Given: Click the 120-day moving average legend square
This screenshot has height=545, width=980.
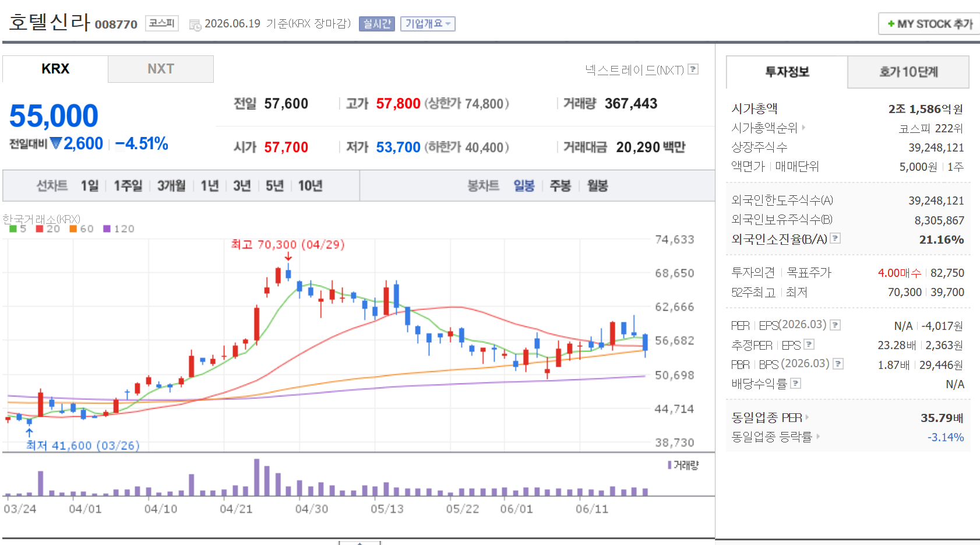Looking at the screenshot, I should click(x=107, y=228).
